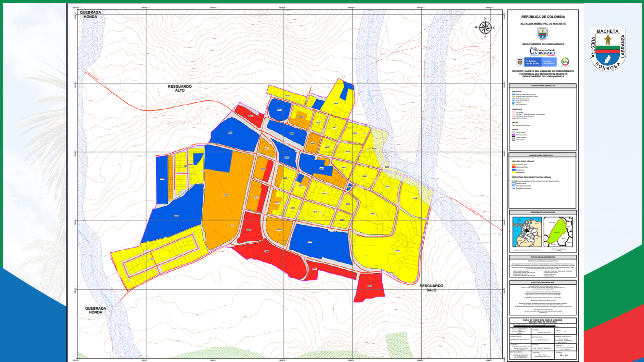Click the Colombia location thumbnail map
This screenshot has width=644, height=362.
pyautogui.click(x=527, y=232)
